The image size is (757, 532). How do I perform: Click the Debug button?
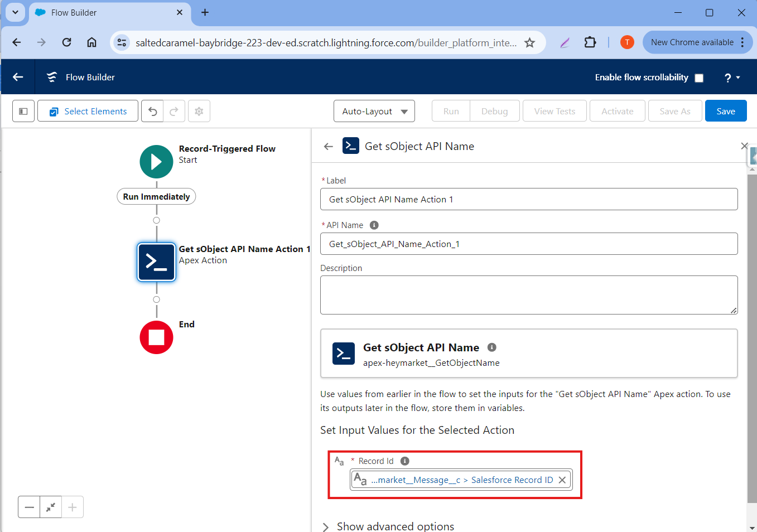(495, 112)
